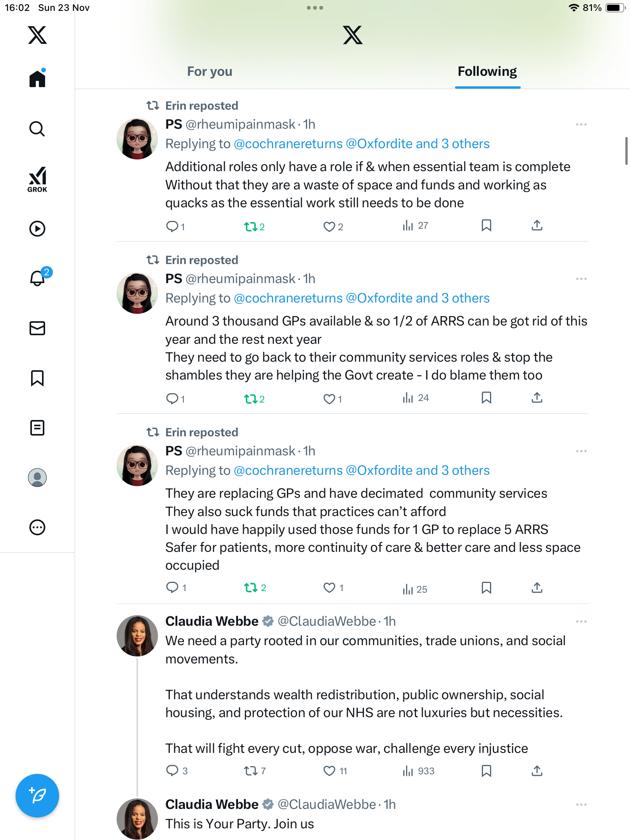The image size is (630, 840).
Task: Tap PS avatar on first post
Action: 137,139
